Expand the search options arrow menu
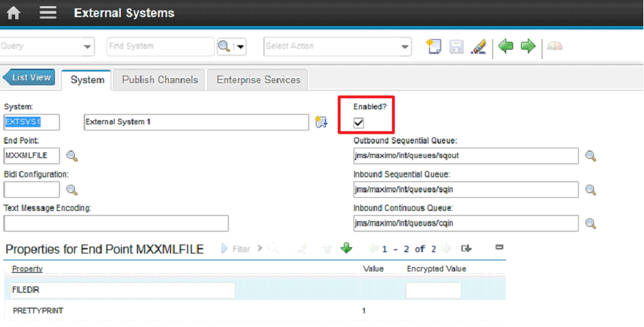 click(x=240, y=47)
